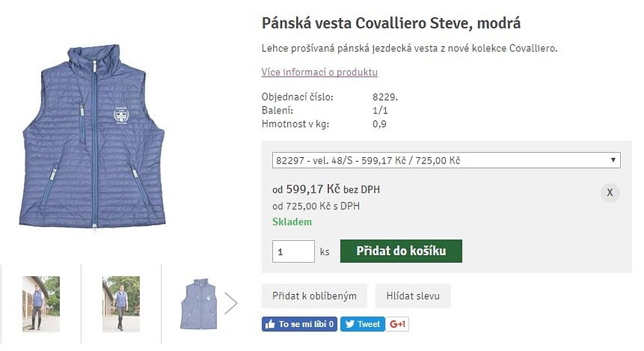Select the small blue vest thumbnail
The height and width of the screenshot is (351, 644).
click(x=198, y=303)
